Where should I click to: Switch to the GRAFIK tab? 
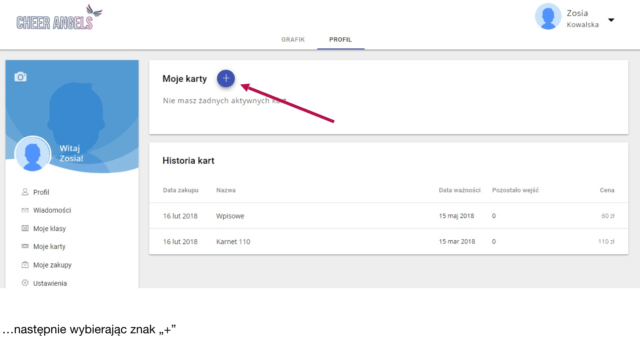(293, 40)
